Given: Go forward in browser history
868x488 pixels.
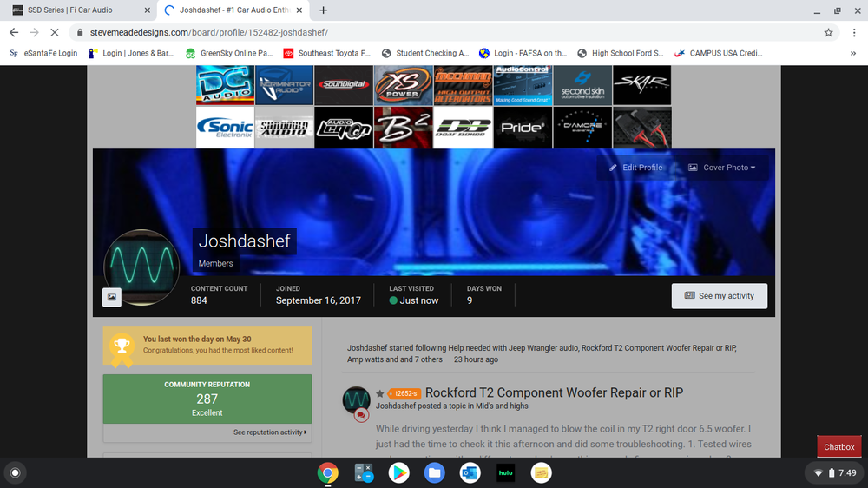Looking at the screenshot, I should click(35, 33).
